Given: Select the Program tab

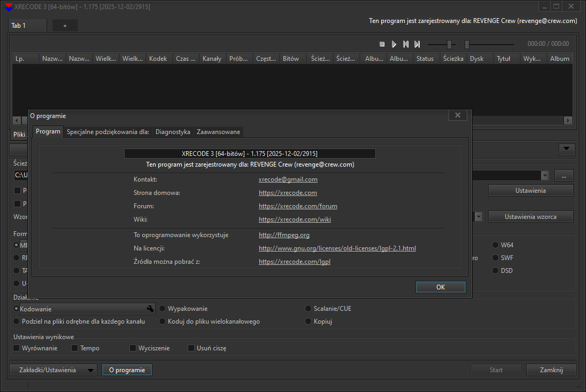Looking at the screenshot, I should pyautogui.click(x=48, y=131).
